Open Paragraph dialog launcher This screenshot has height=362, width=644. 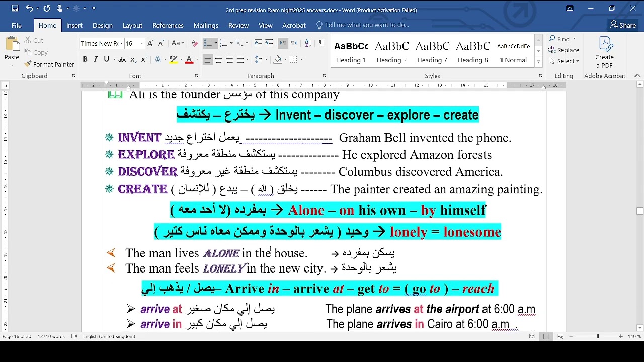[x=325, y=76]
